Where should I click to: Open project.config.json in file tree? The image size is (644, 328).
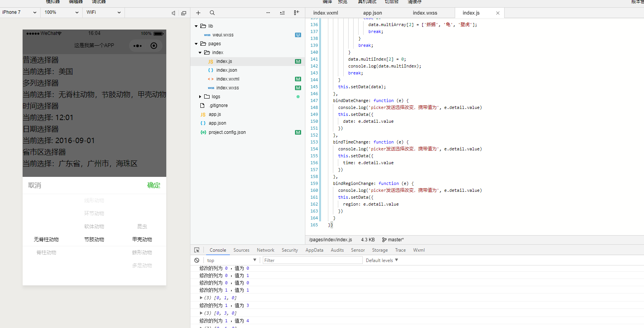tap(227, 132)
